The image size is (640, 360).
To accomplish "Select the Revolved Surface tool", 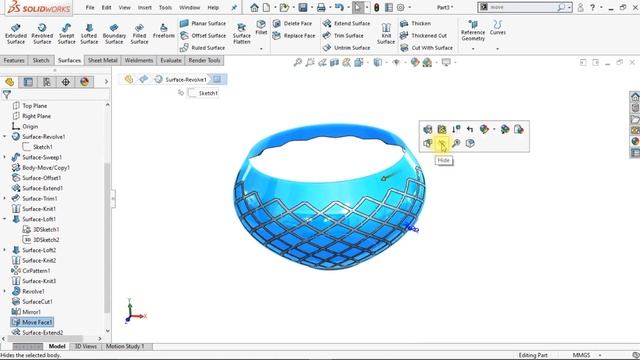I will [x=42, y=33].
